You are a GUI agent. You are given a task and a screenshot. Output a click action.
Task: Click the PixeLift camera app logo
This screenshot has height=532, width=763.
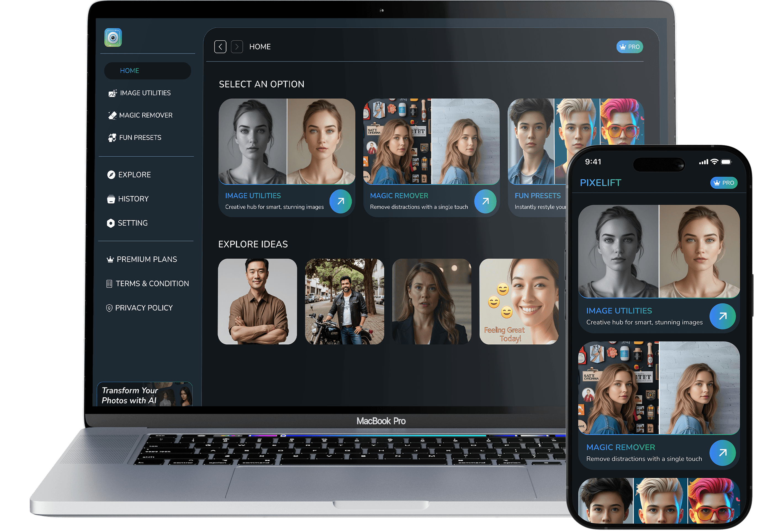113,38
